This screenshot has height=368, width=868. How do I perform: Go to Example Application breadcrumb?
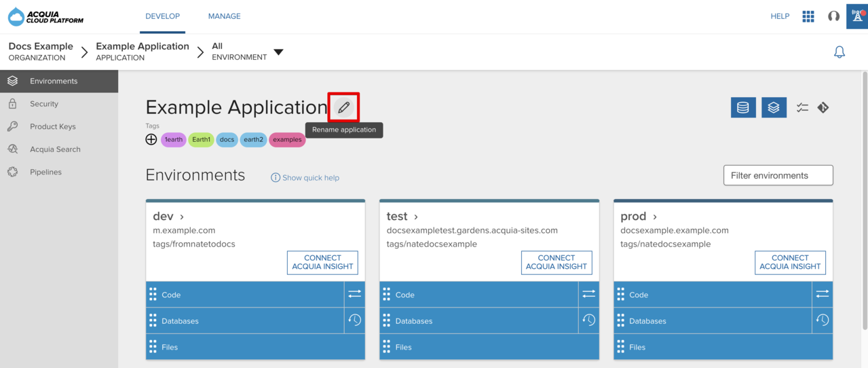click(x=143, y=52)
